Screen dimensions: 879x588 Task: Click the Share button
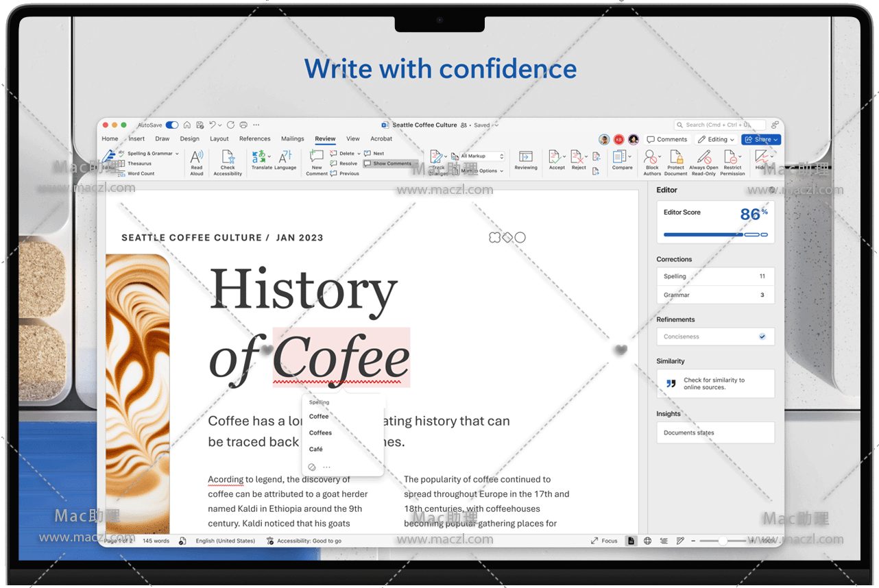click(760, 140)
